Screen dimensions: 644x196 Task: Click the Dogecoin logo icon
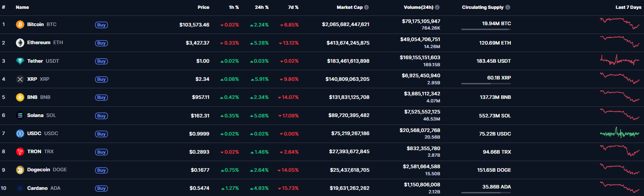tap(20, 170)
